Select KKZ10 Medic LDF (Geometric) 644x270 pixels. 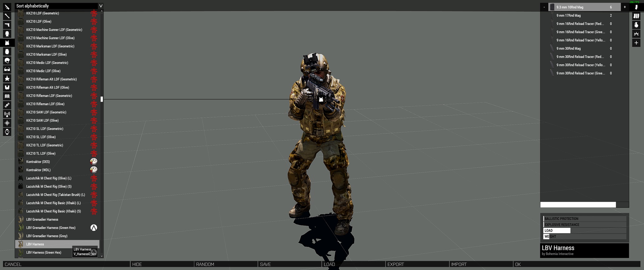tap(57, 62)
